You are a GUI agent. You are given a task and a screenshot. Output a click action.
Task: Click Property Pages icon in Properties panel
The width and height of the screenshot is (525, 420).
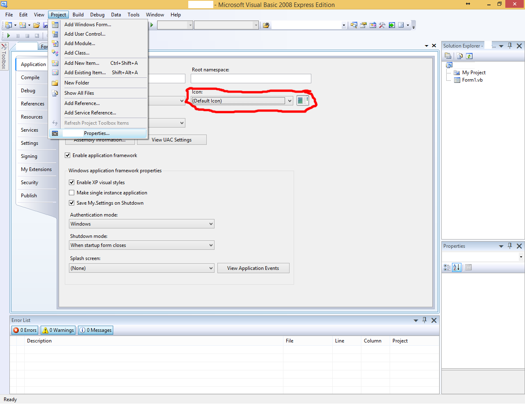[x=468, y=267]
